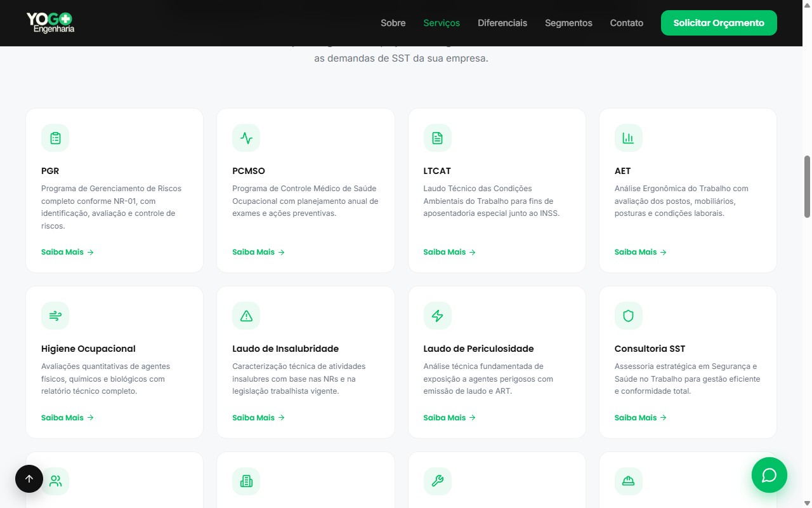
Task: Click the wrench icon in the bottom-row card
Action: pos(437,481)
